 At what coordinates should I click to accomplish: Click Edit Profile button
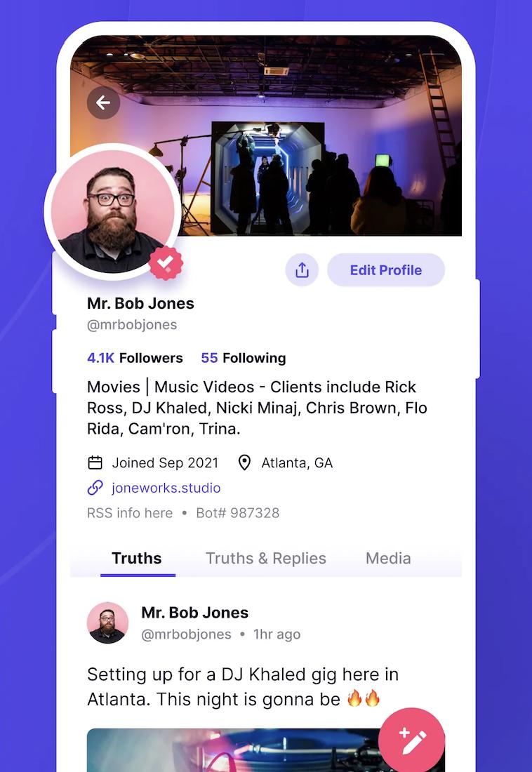point(386,269)
